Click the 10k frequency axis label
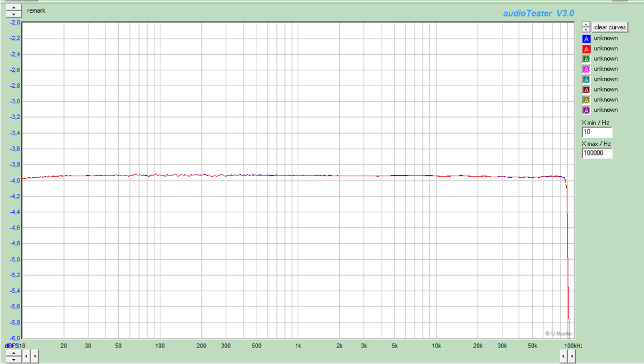The width and height of the screenshot is (644, 364). [436, 346]
